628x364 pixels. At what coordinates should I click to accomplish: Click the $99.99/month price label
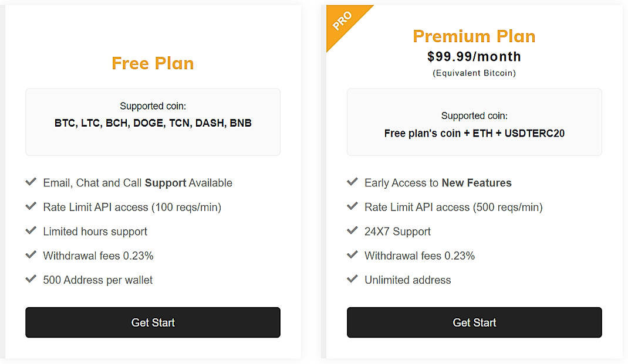click(474, 56)
